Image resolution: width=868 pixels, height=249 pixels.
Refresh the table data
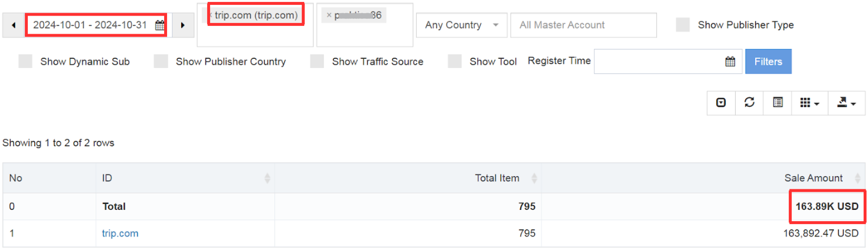point(749,103)
